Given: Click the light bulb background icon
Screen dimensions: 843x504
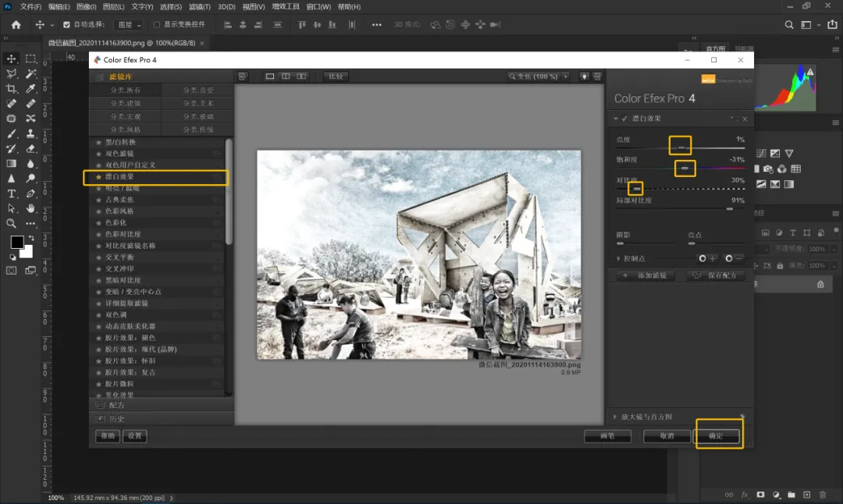Looking at the screenshot, I should [x=584, y=76].
